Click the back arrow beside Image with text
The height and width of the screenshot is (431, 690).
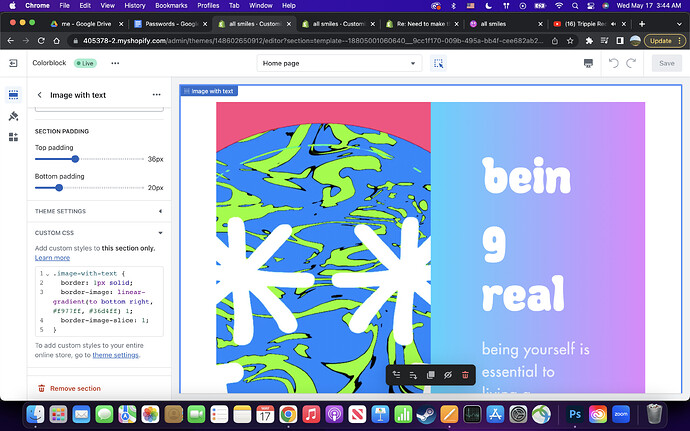click(x=39, y=95)
